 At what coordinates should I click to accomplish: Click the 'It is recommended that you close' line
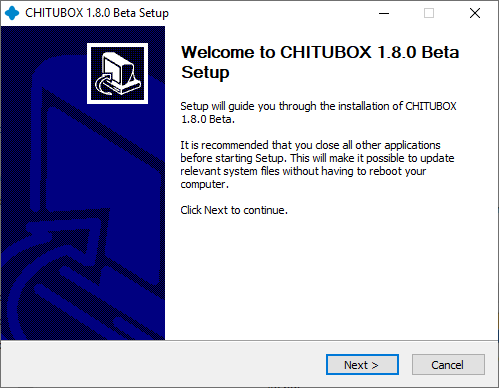(x=310, y=145)
